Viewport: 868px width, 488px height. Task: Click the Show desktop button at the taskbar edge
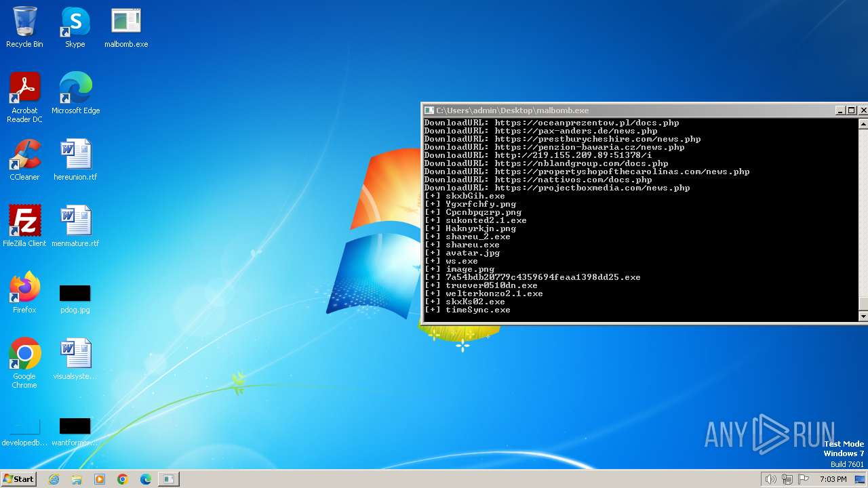pyautogui.click(x=860, y=479)
